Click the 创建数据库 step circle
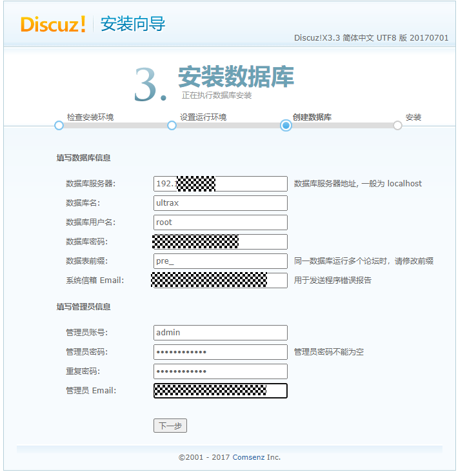The width and height of the screenshot is (476, 472). click(286, 125)
